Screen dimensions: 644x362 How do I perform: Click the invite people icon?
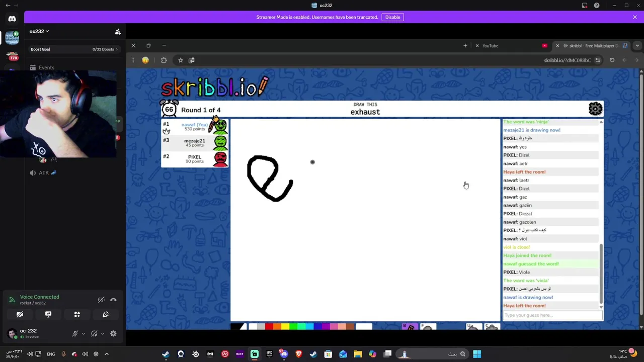(118, 32)
